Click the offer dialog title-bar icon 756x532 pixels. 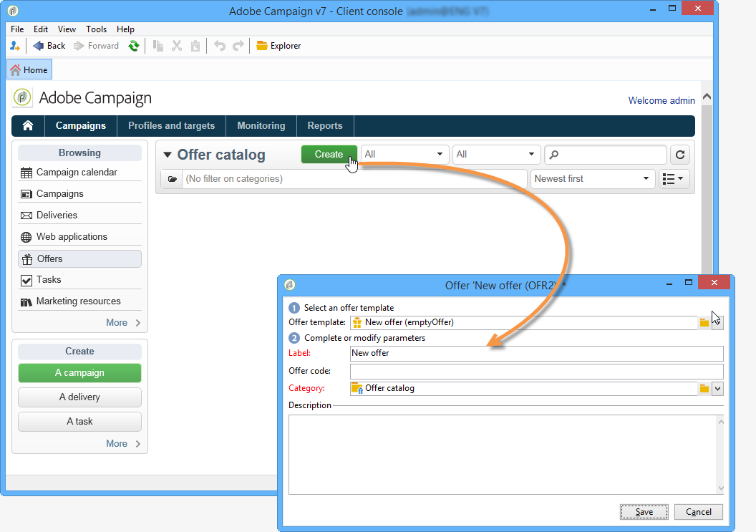pyautogui.click(x=290, y=284)
